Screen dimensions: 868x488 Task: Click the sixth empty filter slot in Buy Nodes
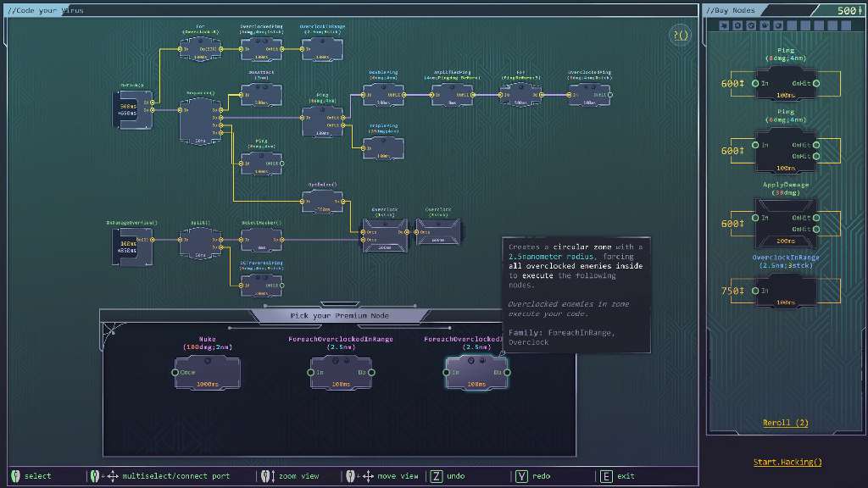click(793, 25)
